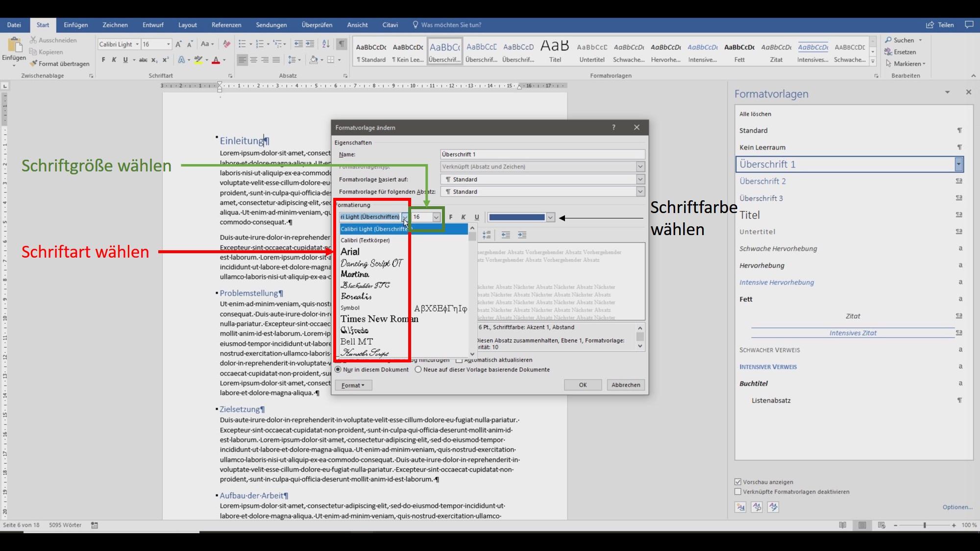Open Manage Styles icon in pane

click(x=773, y=507)
